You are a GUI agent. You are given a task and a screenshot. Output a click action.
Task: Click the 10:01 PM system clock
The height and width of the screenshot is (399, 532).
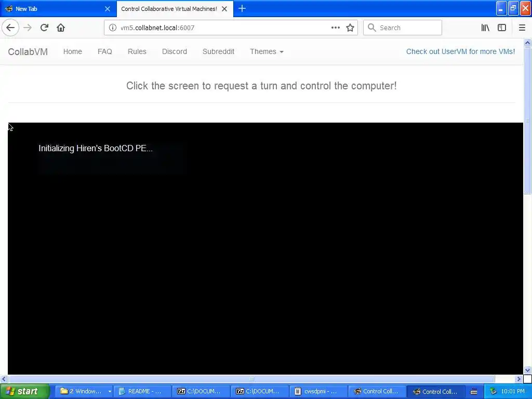click(513, 392)
